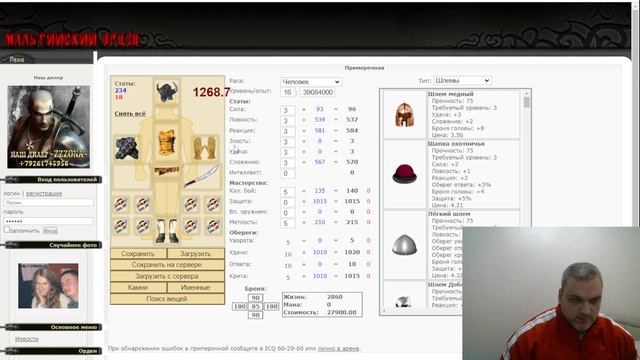Click the login username input field
Screen dimensions: 640x360
pos(48,202)
